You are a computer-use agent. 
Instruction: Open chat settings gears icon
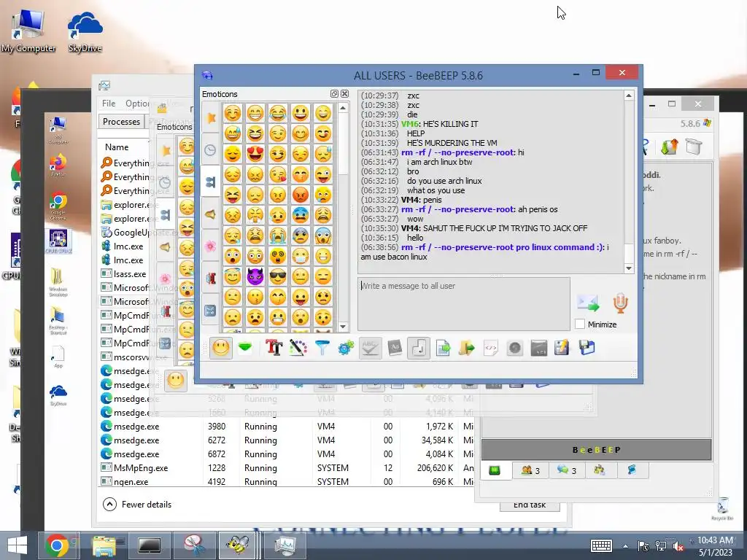347,348
